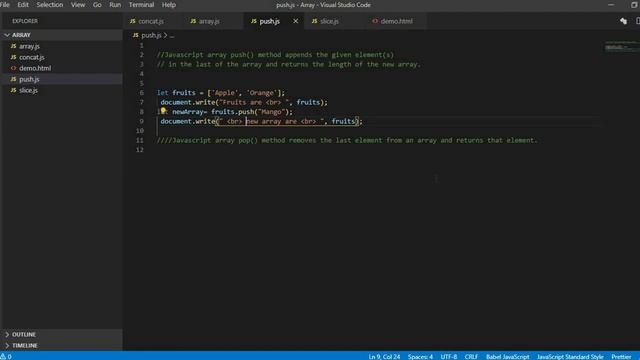Open the Terminal menu
Image resolution: width=640 pixels, height=360 pixels.
(141, 5)
